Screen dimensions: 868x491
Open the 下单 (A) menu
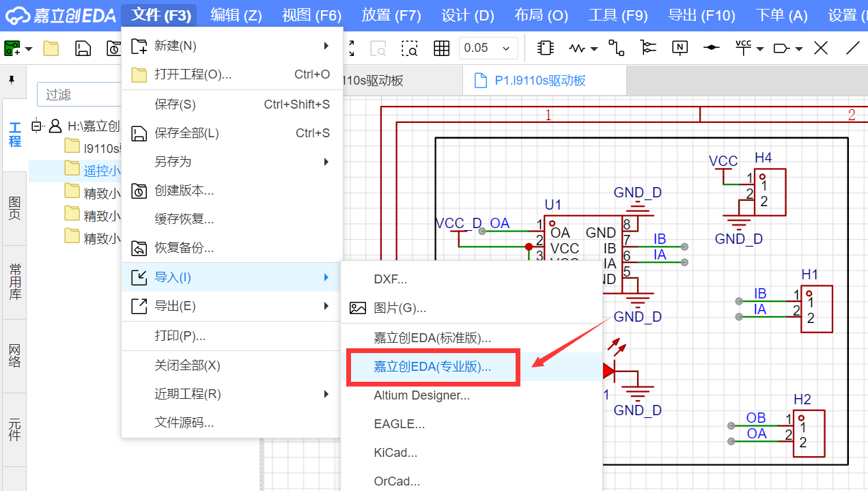pos(781,15)
